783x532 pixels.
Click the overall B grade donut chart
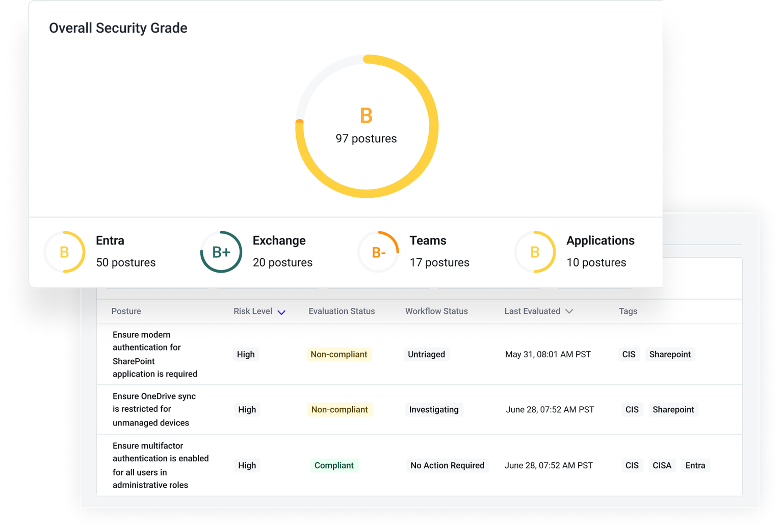(x=367, y=126)
